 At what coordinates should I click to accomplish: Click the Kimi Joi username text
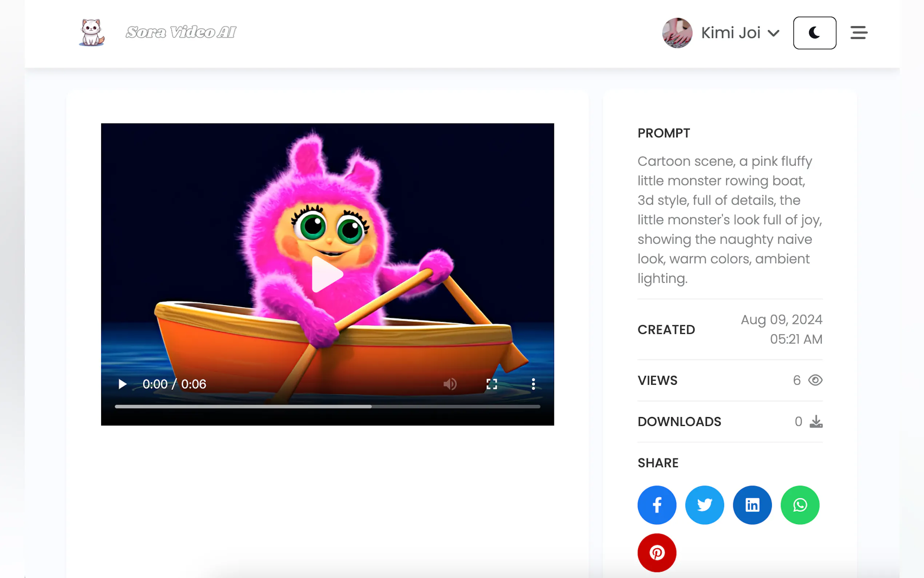[730, 33]
